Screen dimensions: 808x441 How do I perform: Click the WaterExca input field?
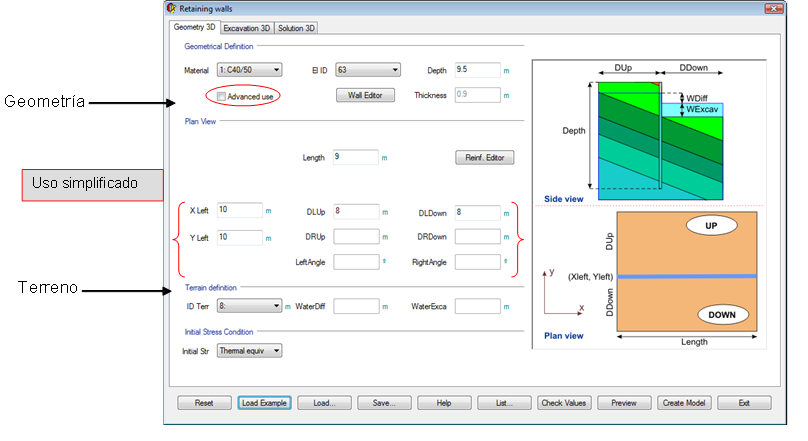tap(478, 306)
